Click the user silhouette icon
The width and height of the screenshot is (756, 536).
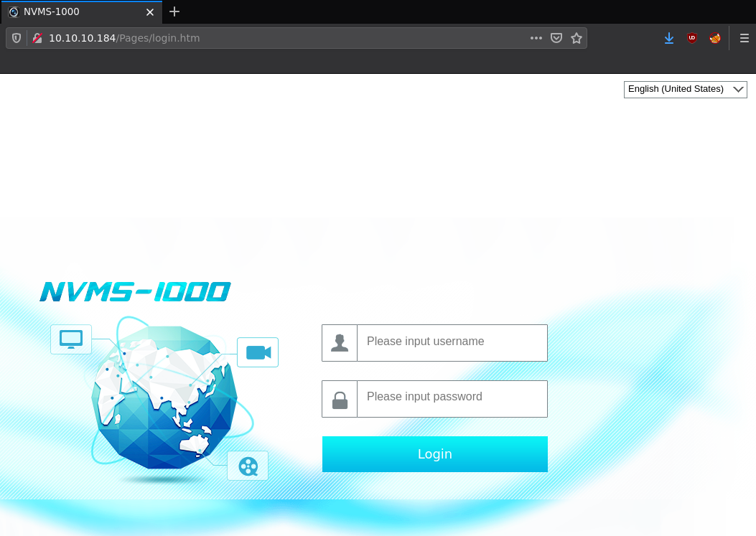[x=340, y=343]
